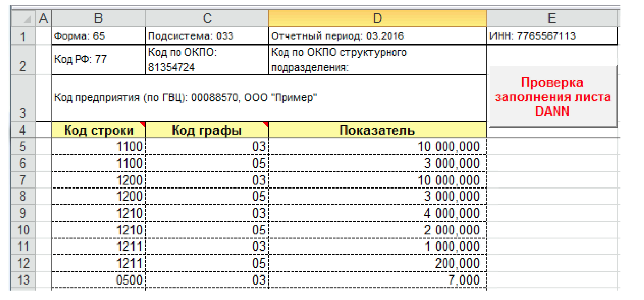This screenshot has width=644, height=300.
Task: Select row 5 header
Action: [x=23, y=147]
